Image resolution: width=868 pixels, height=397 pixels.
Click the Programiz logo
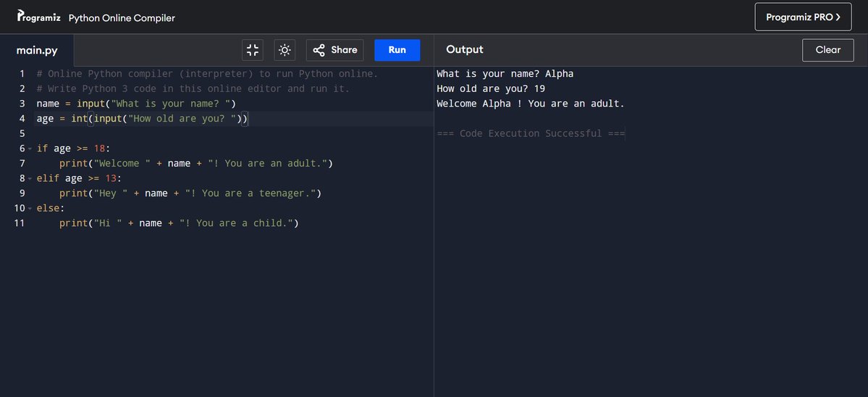39,17
